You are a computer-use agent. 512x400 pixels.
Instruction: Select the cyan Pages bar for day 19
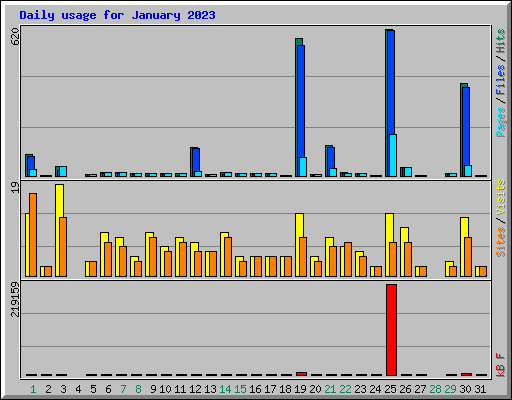[x=303, y=167]
